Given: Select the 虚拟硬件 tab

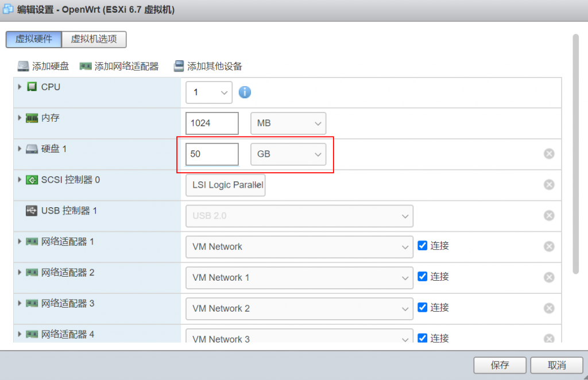Looking at the screenshot, I should [33, 40].
